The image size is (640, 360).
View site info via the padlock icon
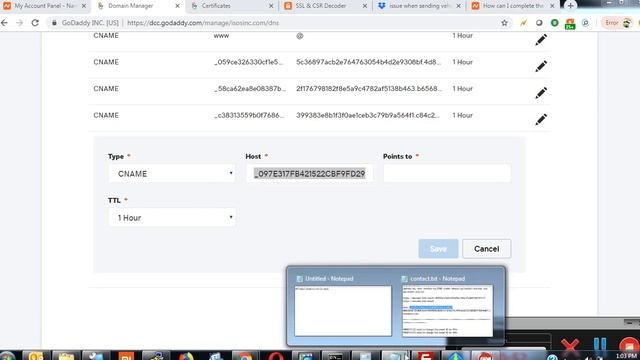pos(54,23)
